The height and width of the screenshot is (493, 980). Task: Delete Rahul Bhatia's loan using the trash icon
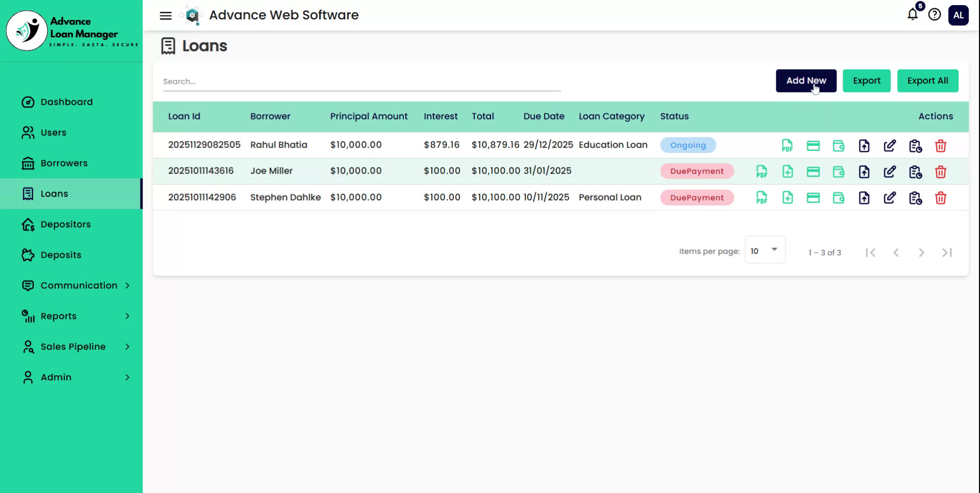(x=941, y=145)
